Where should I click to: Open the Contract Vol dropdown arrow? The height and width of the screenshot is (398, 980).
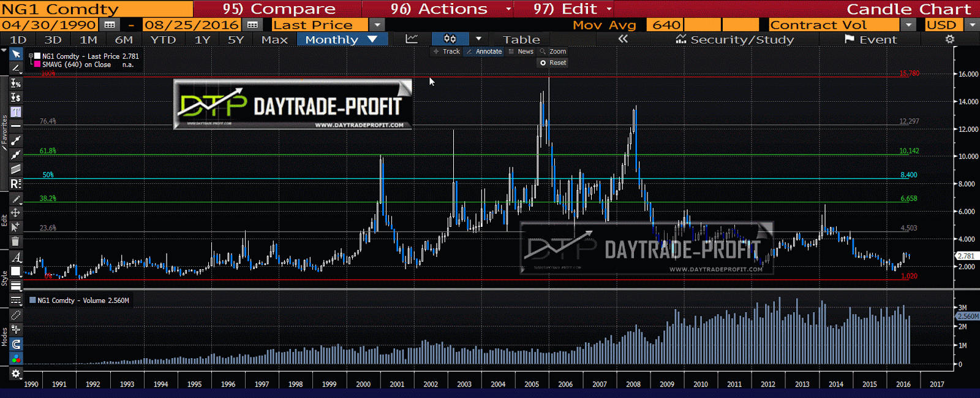(x=909, y=25)
